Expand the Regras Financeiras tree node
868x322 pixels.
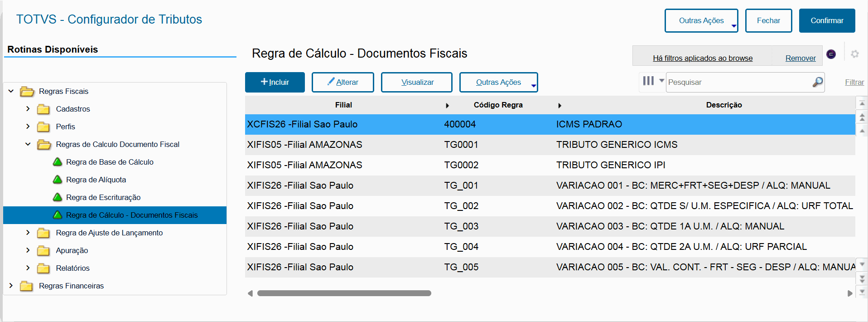(11, 286)
